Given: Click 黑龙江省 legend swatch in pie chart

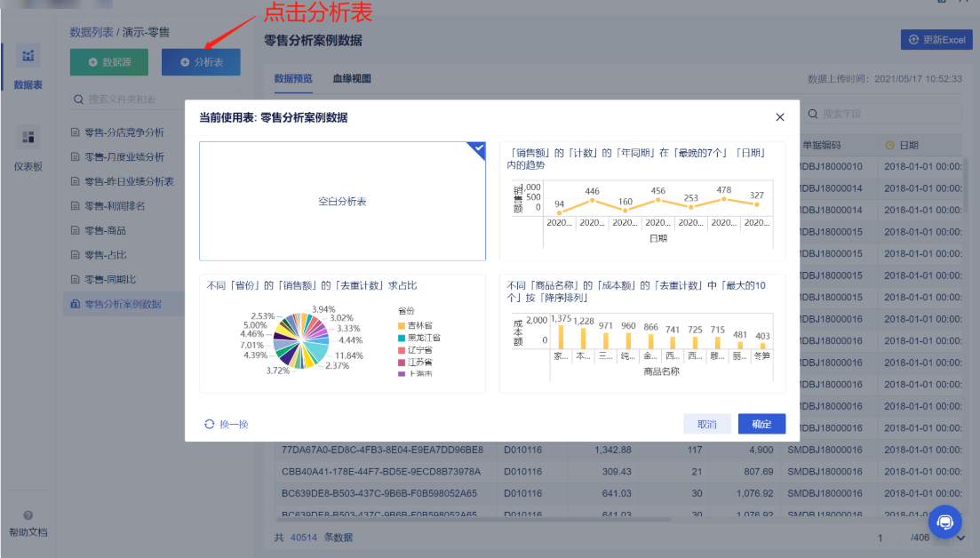Looking at the screenshot, I should 402,338.
